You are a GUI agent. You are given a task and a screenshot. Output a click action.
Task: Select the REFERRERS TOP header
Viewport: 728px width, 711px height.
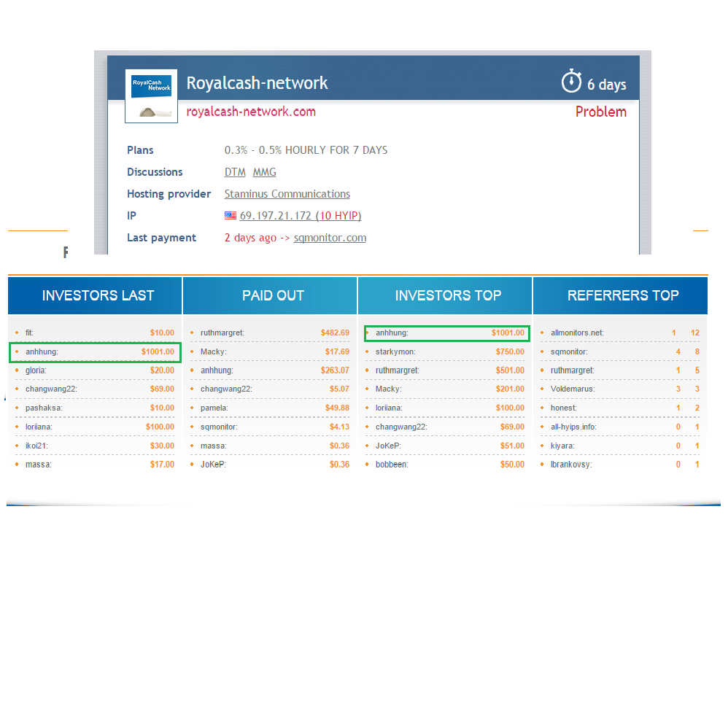[620, 295]
